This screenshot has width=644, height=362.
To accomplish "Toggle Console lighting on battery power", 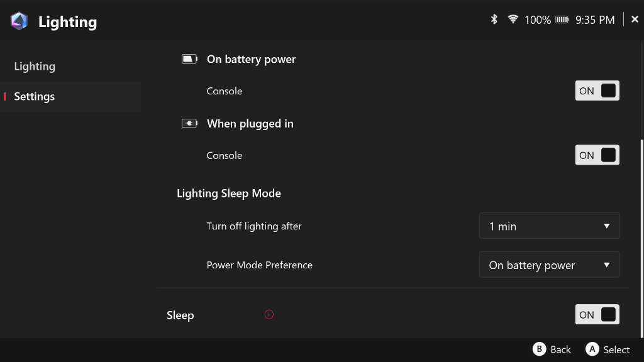I will pos(597,90).
